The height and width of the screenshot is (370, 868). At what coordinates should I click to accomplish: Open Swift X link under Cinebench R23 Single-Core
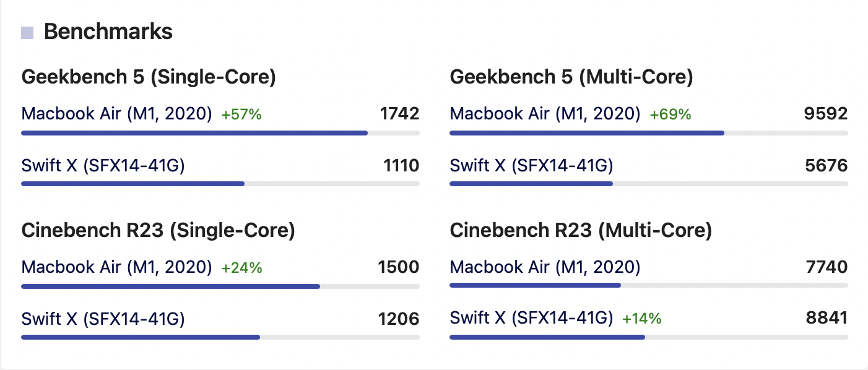coord(103,319)
